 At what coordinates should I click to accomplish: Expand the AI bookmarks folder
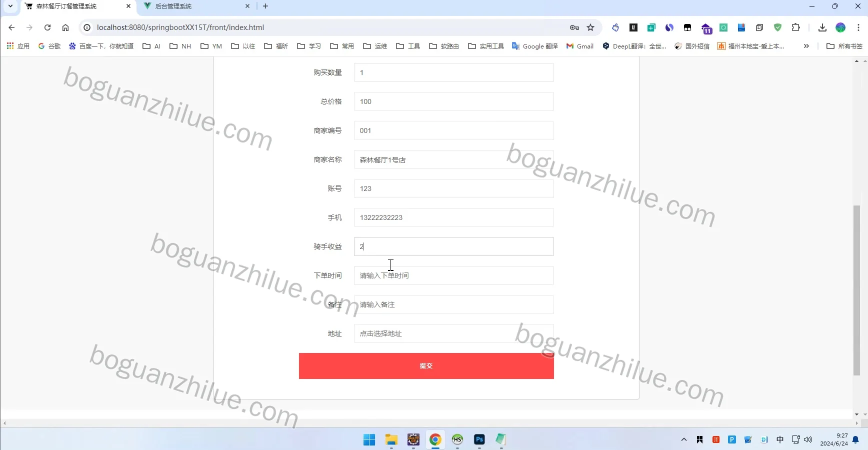coord(151,46)
